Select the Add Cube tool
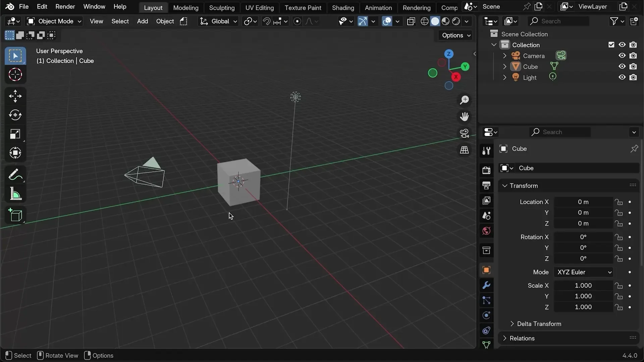 tap(15, 215)
